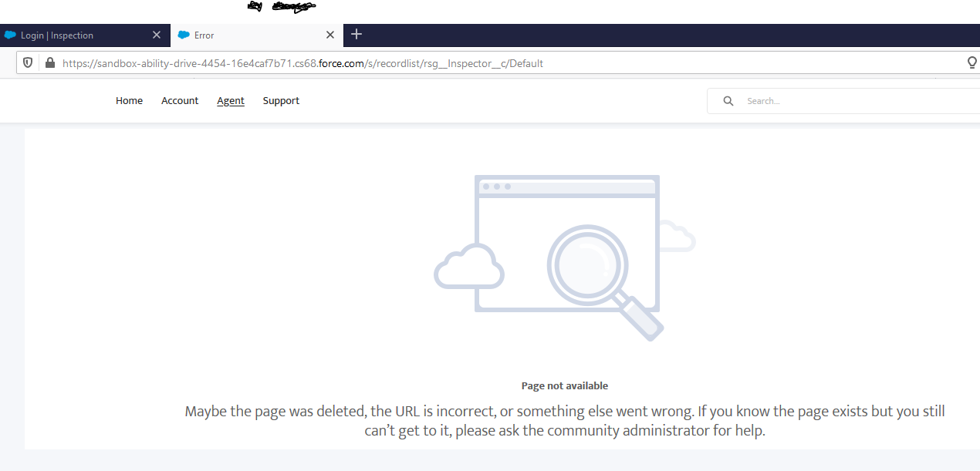Click the Page not available heading
This screenshot has width=980, height=471.
coord(564,385)
